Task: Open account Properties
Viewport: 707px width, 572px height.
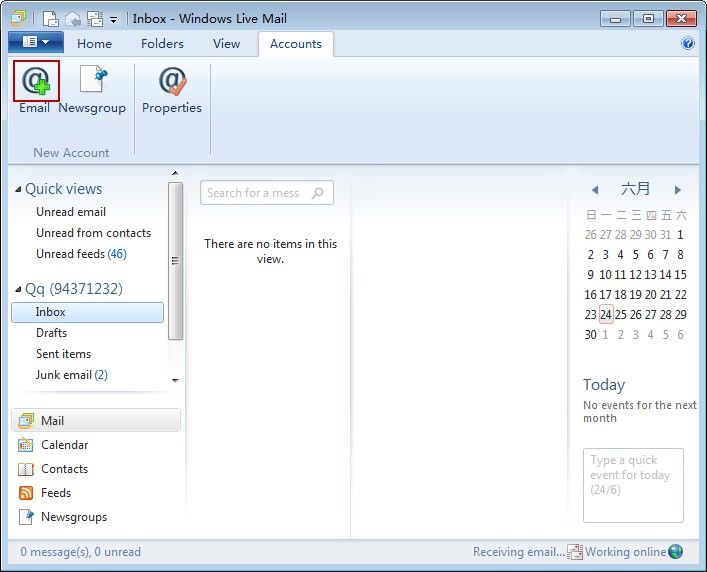Action: coord(172,89)
